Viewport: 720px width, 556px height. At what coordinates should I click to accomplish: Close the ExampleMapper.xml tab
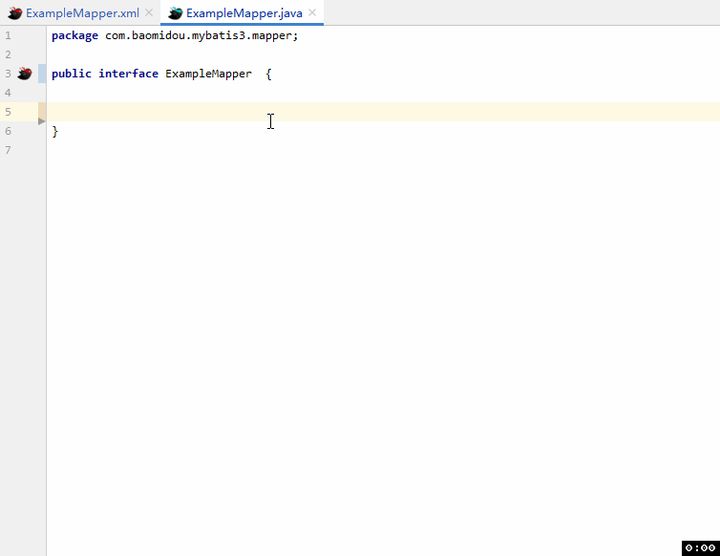(149, 13)
